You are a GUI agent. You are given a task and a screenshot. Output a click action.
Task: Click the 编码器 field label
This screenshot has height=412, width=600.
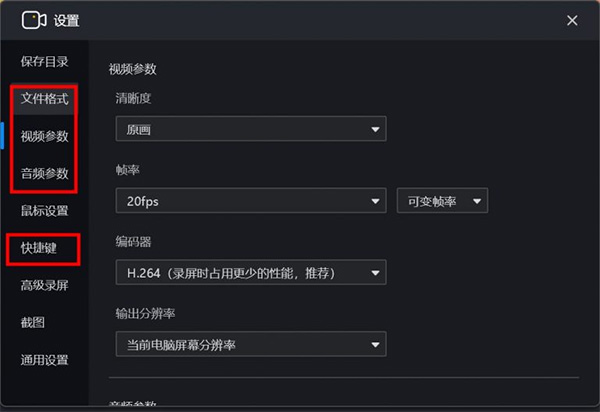133,242
